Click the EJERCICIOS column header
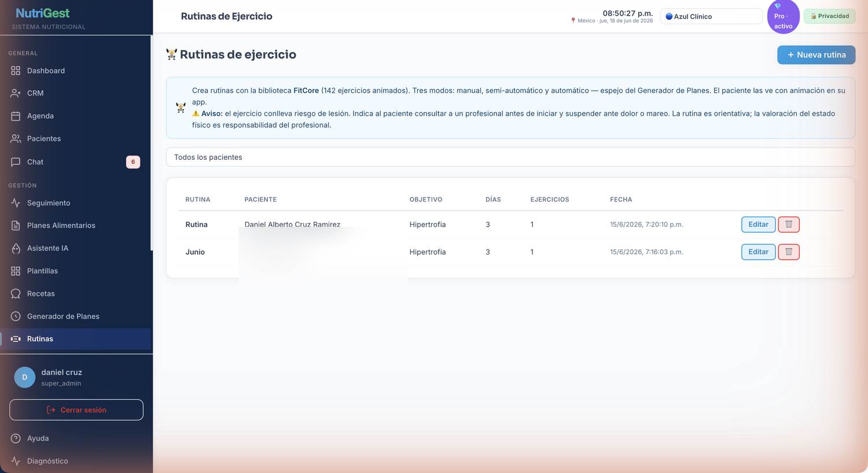This screenshot has height=473, width=868. click(x=550, y=199)
